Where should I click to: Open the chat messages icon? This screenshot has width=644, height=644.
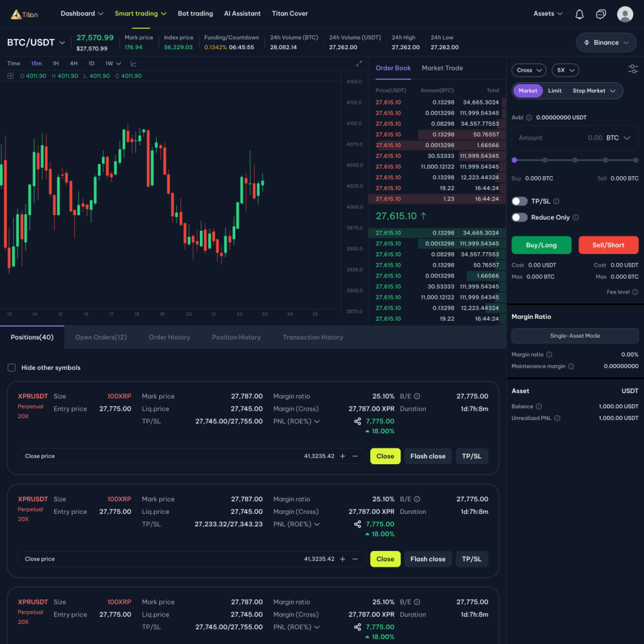pos(601,14)
